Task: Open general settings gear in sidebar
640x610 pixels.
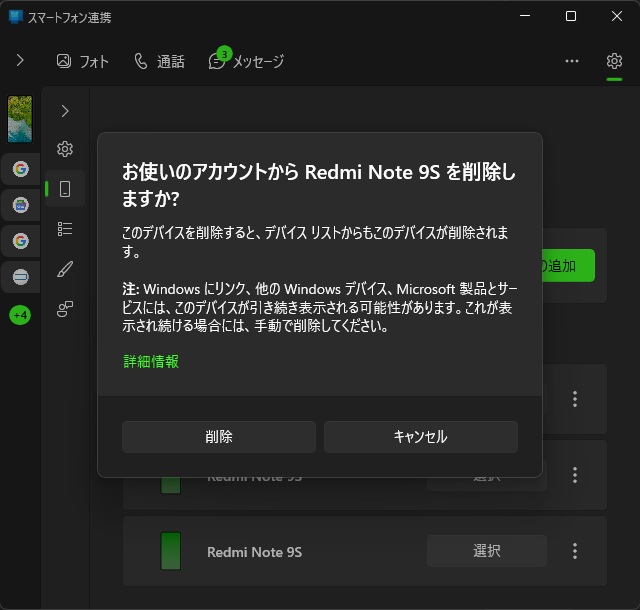Action: coord(65,149)
